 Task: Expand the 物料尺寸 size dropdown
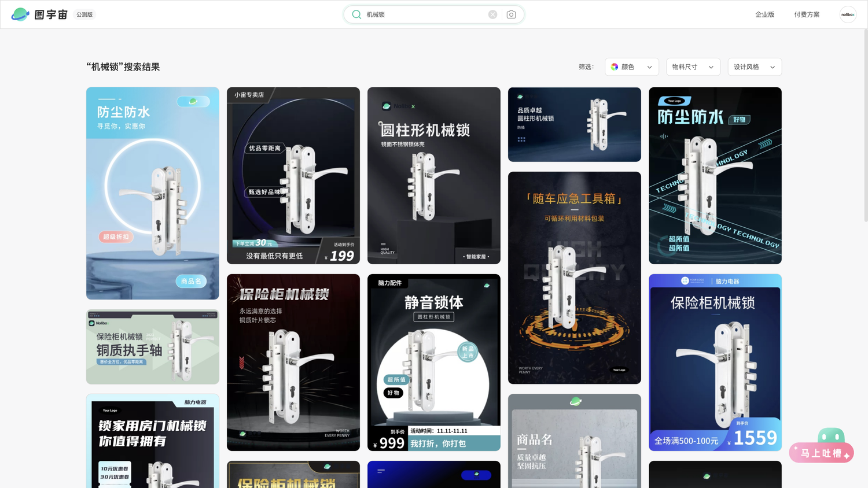693,67
